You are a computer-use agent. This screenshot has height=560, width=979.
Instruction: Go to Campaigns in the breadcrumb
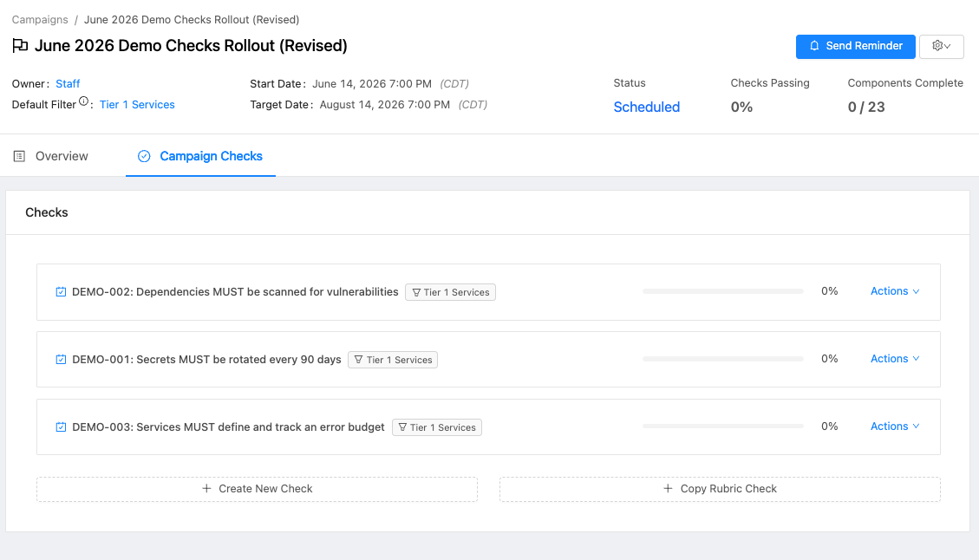(x=40, y=19)
